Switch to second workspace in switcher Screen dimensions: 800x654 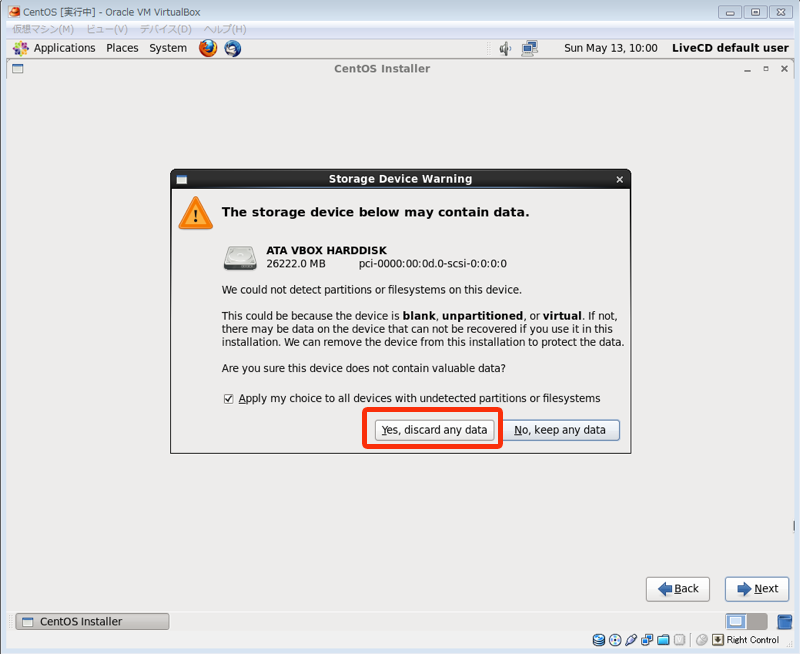(x=757, y=621)
